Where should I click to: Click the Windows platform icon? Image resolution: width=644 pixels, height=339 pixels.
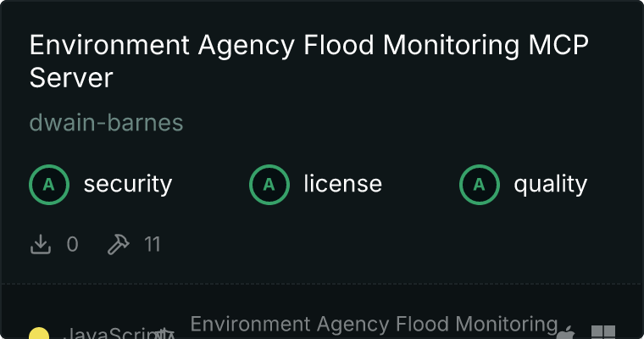pos(602,333)
